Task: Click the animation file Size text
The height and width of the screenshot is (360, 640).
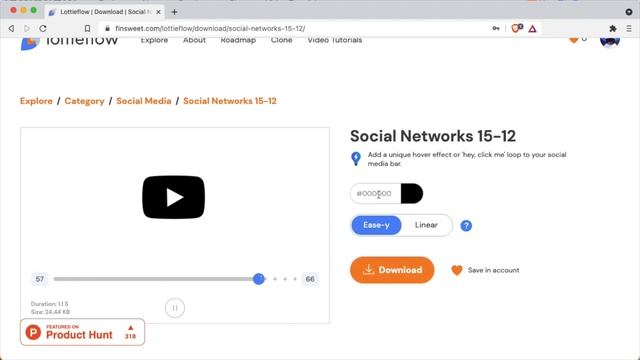Action: tap(50, 312)
